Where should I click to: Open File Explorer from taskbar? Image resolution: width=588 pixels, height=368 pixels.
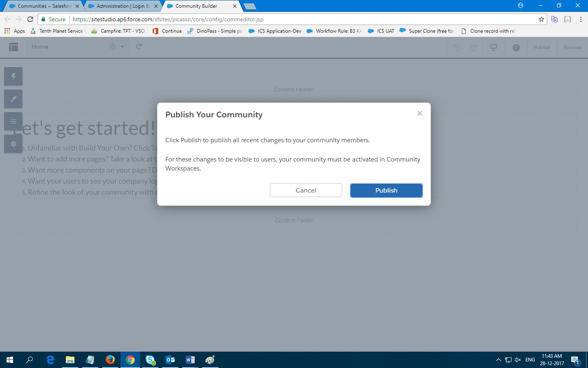click(x=70, y=360)
